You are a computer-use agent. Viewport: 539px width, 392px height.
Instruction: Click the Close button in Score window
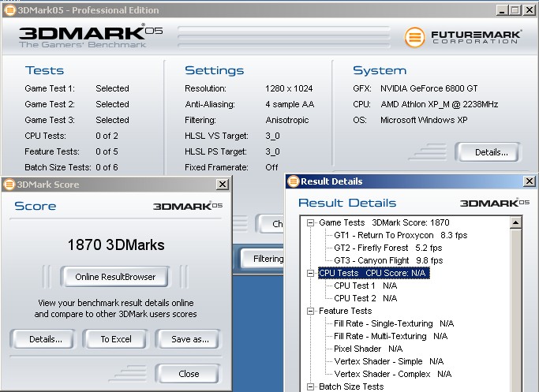tap(189, 374)
